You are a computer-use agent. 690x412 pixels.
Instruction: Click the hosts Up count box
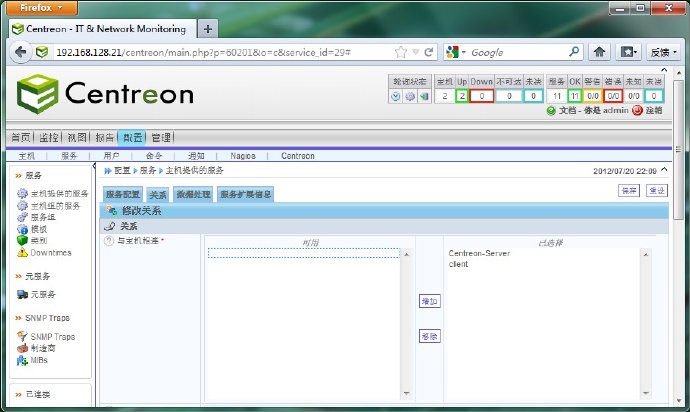[462, 96]
